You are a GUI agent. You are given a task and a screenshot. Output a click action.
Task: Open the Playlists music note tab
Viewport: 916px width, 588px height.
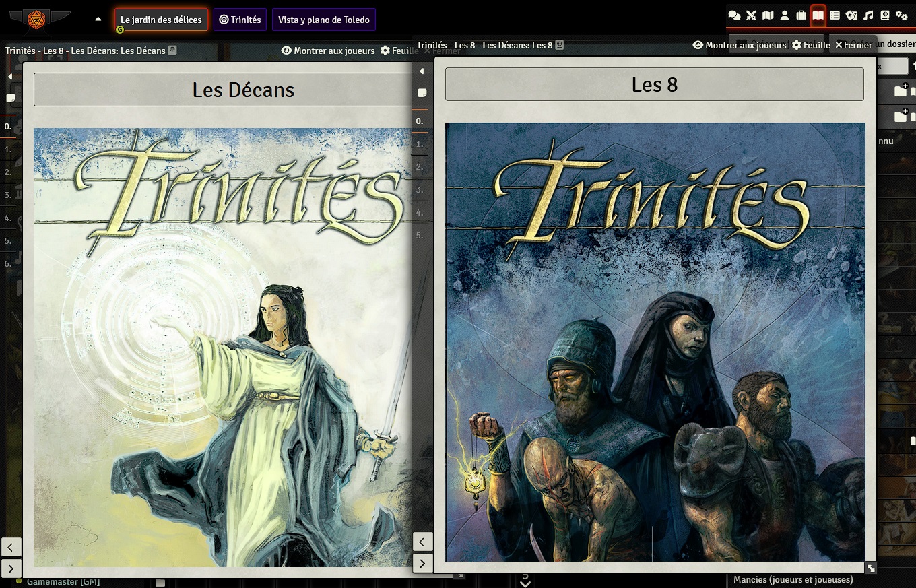[868, 15]
